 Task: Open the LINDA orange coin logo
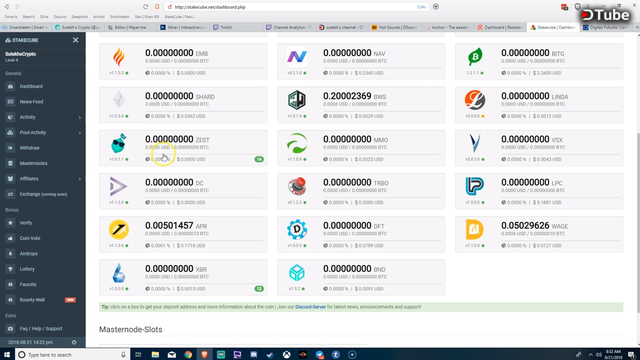coord(475,100)
